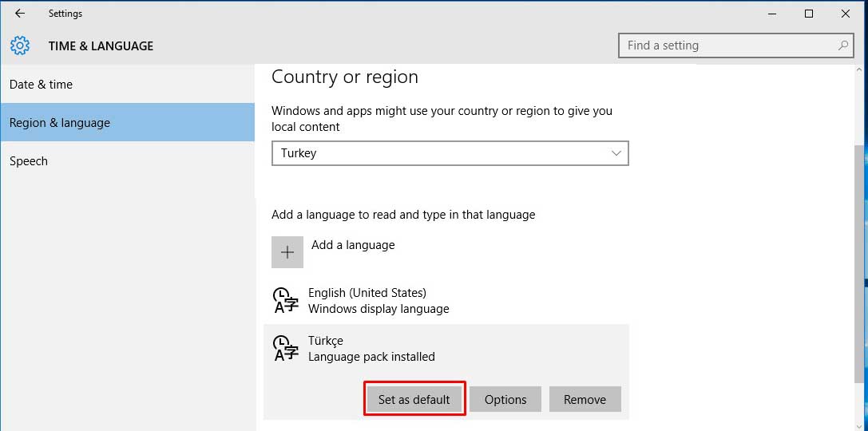Minimize the Settings window

tap(772, 14)
